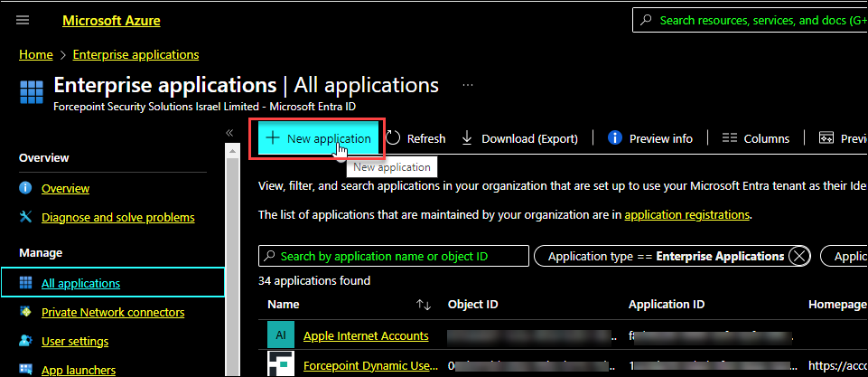This screenshot has height=377, width=868.
Task: Collapse the left sidebar with the chevron
Action: click(230, 133)
